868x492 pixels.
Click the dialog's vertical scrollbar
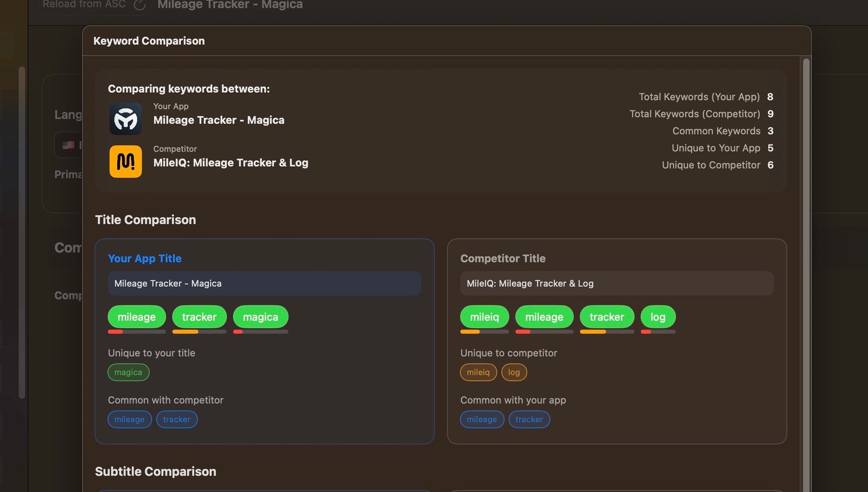(806, 274)
